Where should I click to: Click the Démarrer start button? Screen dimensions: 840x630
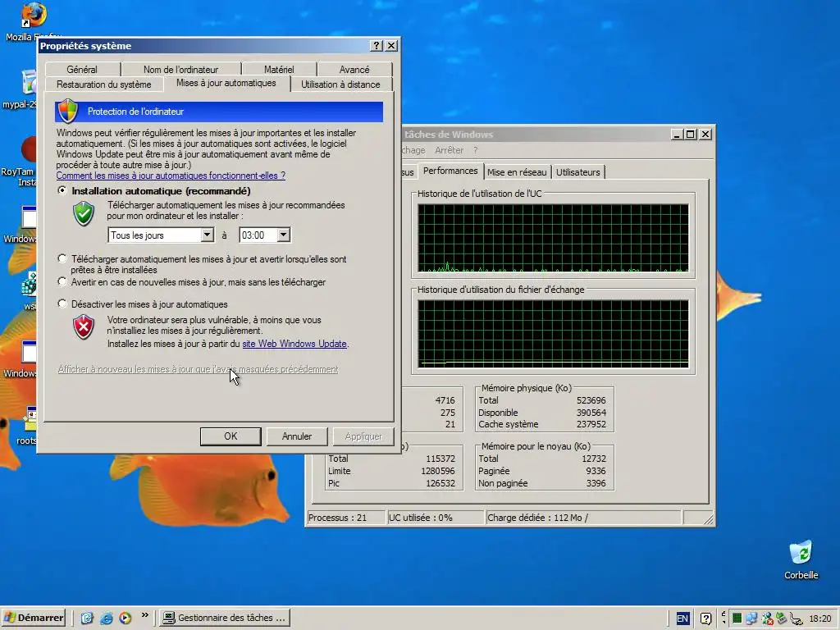(33, 618)
